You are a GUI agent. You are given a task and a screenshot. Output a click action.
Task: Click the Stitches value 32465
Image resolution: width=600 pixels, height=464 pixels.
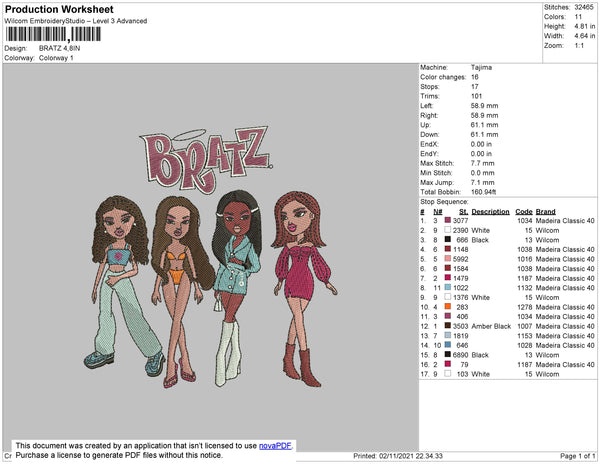pyautogui.click(x=584, y=7)
